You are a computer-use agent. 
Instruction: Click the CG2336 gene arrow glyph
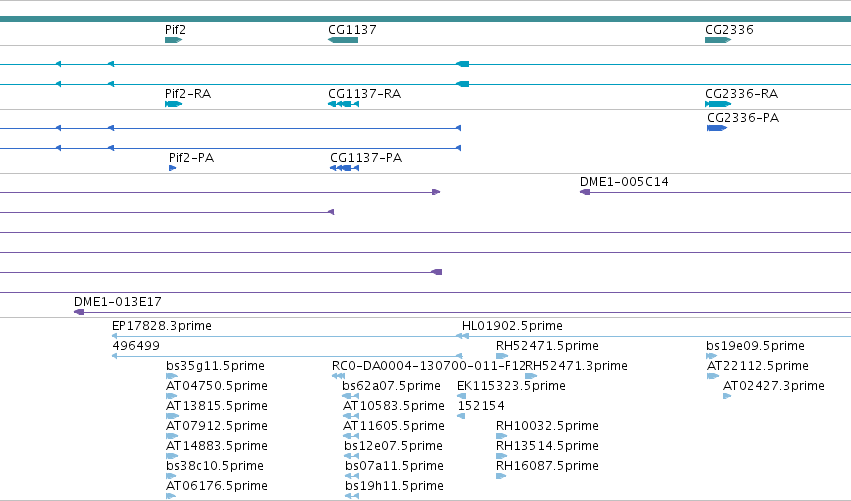point(718,40)
